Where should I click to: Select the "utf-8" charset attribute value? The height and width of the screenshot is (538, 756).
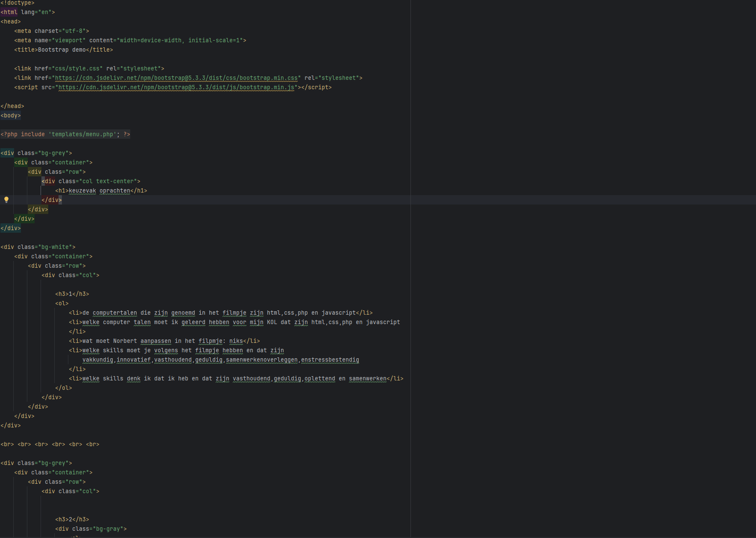(x=75, y=31)
